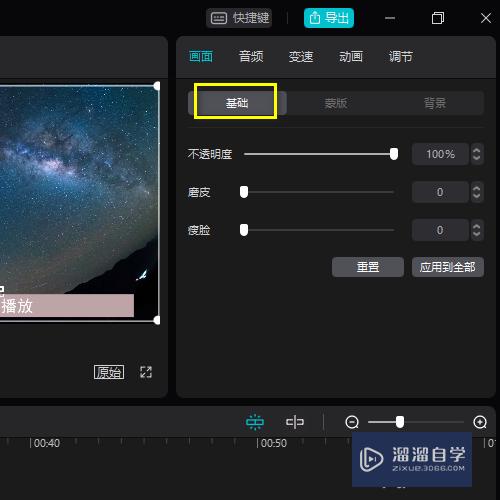Switch to the 音频 tab

coord(251,57)
